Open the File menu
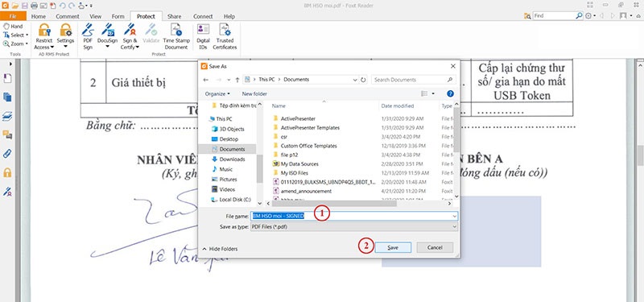644x302 pixels. pyautogui.click(x=13, y=16)
